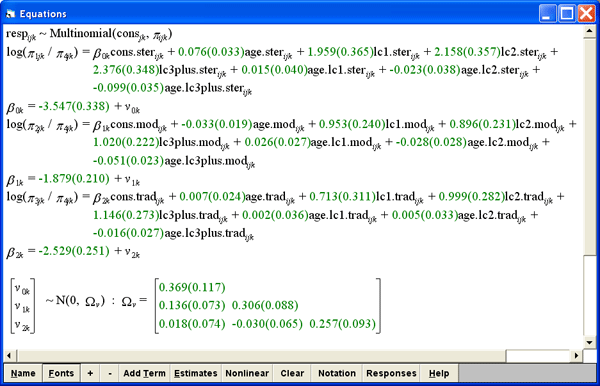Screen dimensions: 600x386
Task: Click intercept estimate -1.879(0.210)
Action: click(74, 179)
